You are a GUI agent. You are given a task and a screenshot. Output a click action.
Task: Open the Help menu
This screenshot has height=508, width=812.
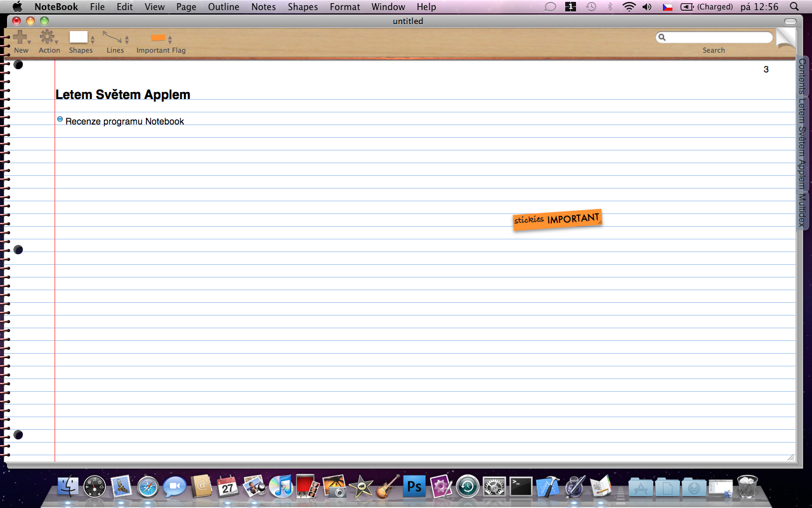tap(426, 7)
